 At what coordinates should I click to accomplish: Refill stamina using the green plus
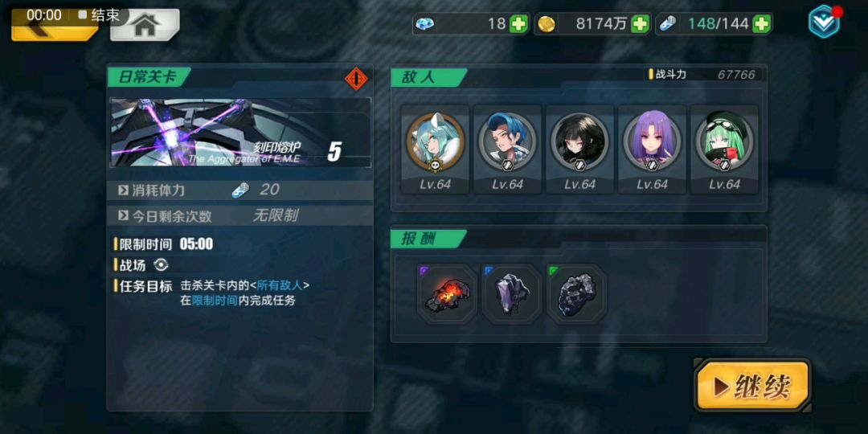tap(762, 24)
